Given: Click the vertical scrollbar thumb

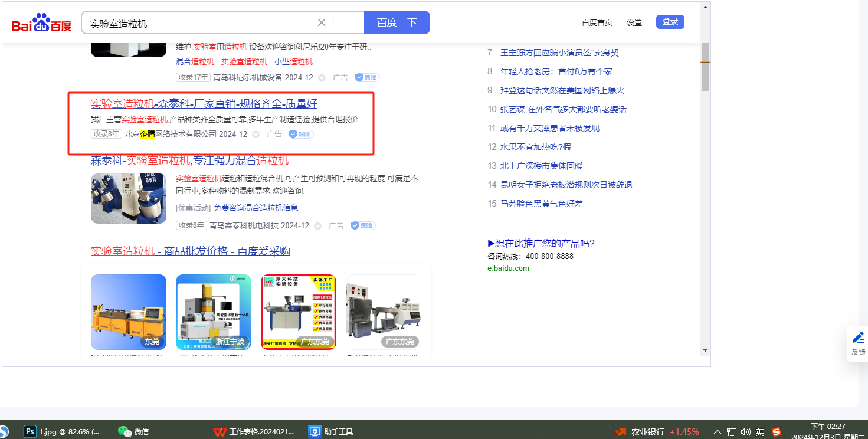Looking at the screenshot, I should pos(705,67).
